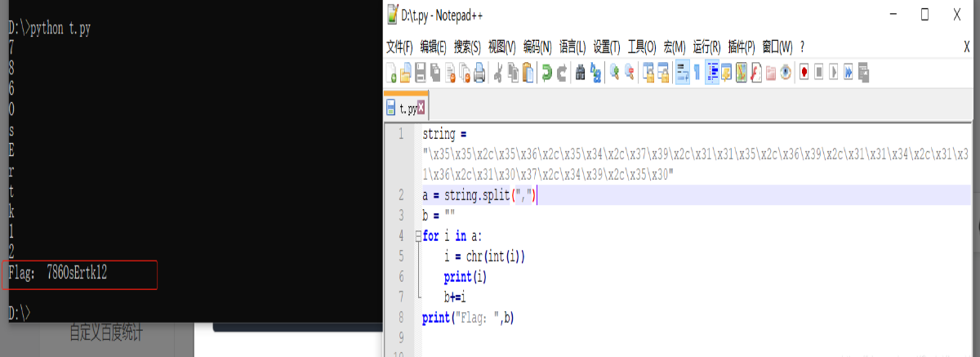Click the Stop recording macro icon
The width and height of the screenshot is (980, 357).
pyautogui.click(x=819, y=73)
